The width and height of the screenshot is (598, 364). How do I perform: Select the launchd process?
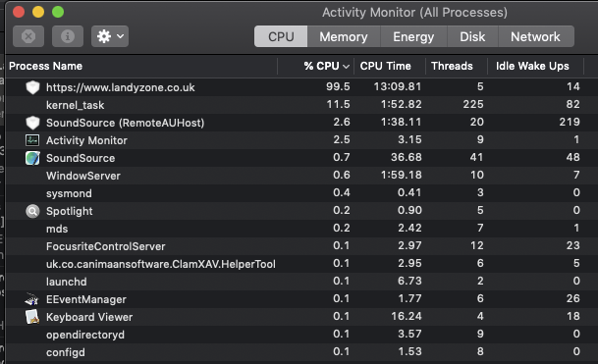tap(67, 282)
